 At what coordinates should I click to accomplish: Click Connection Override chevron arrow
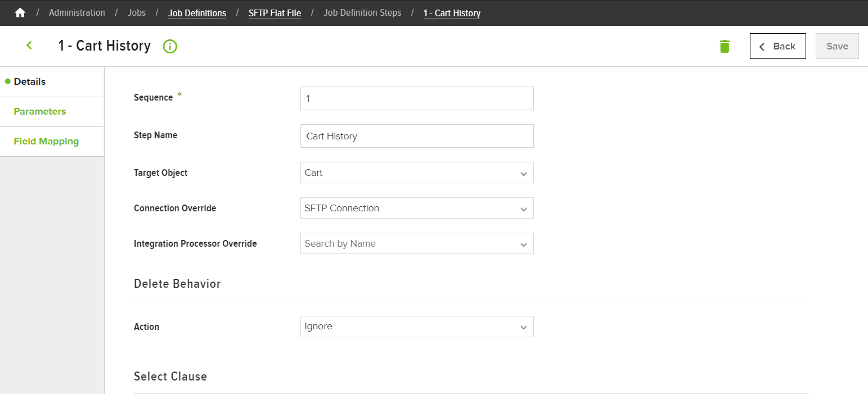[x=524, y=209]
